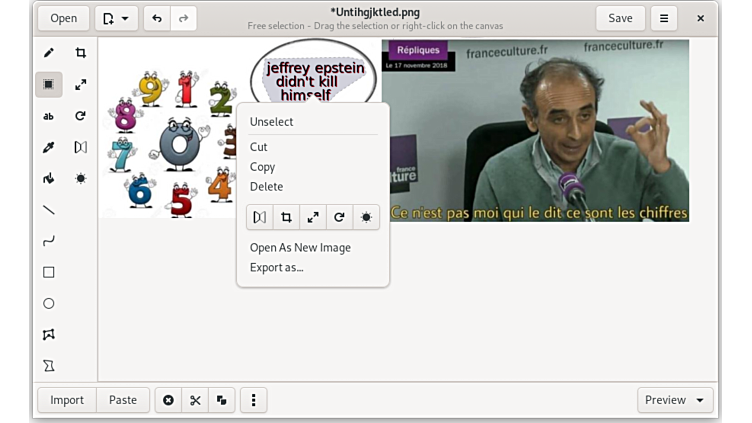Pick the Color picker eyedropper tool
Viewport: 752px width, 423px height.
[48, 147]
